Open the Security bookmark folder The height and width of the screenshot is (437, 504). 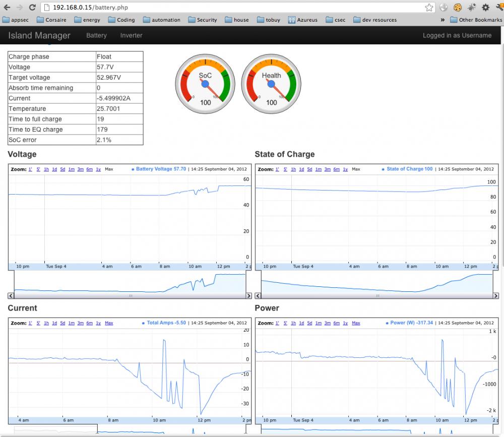coord(203,20)
